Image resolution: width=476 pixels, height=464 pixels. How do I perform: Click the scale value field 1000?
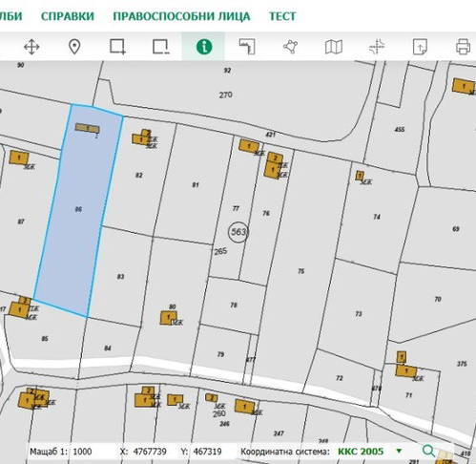pos(82,452)
